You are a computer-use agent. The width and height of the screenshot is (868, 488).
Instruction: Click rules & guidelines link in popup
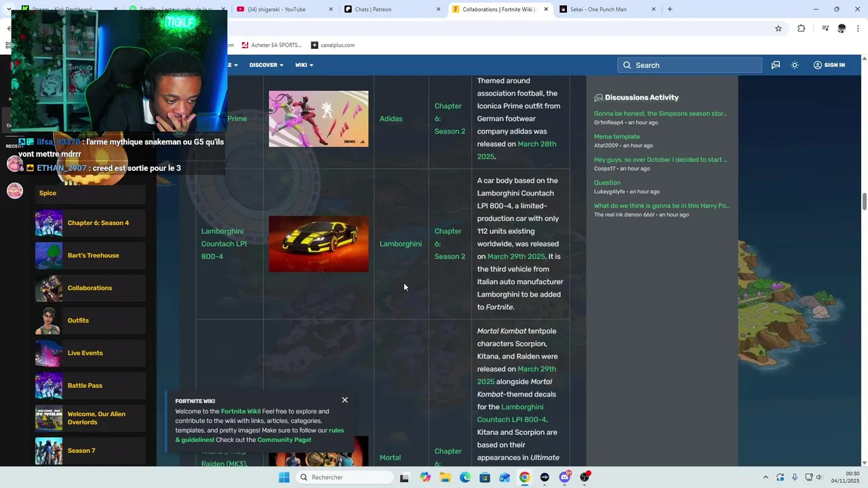tap(260, 435)
